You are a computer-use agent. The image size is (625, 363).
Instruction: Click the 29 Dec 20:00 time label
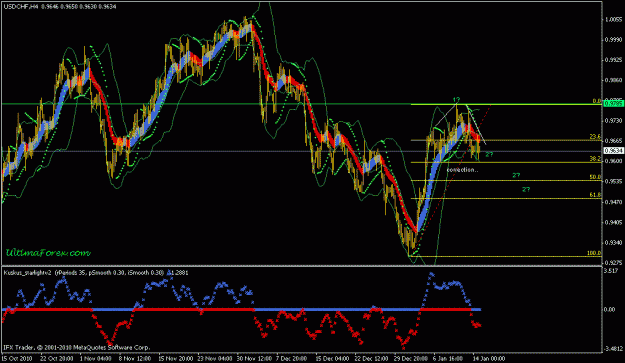pos(411,358)
